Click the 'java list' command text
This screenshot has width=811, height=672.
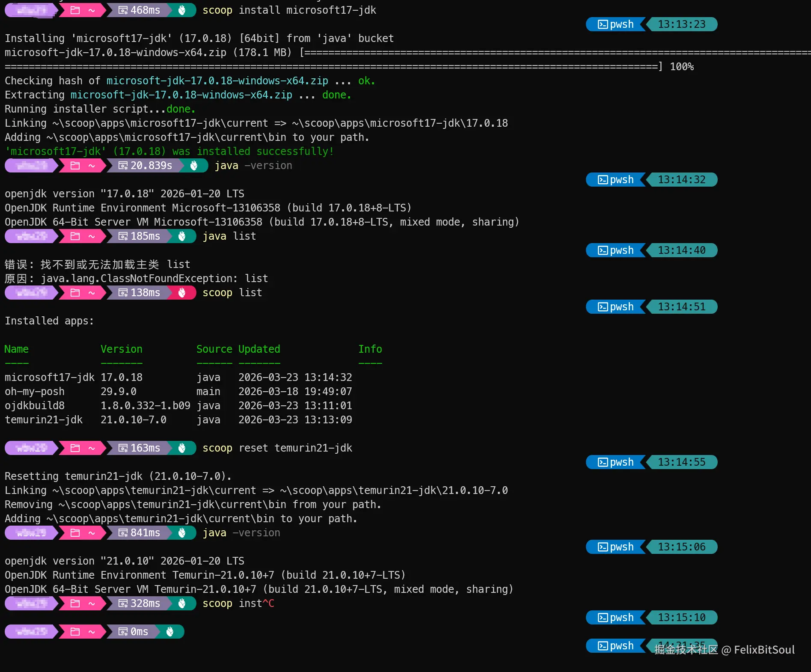[x=229, y=236]
